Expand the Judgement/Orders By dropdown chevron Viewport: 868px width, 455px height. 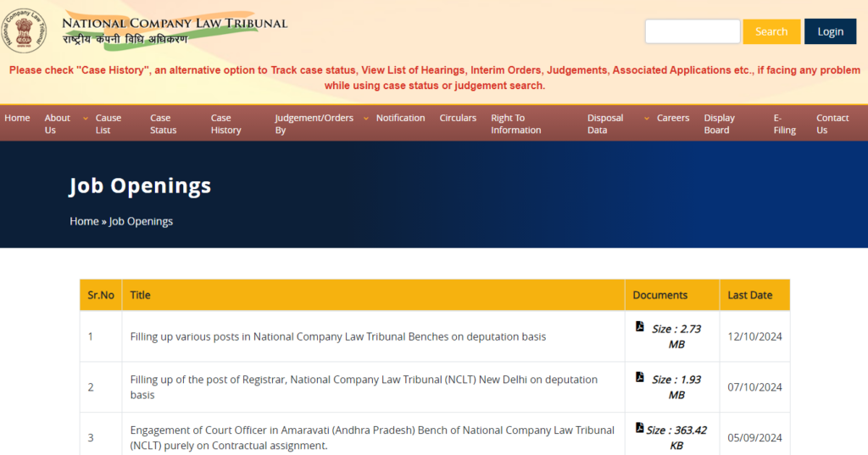[x=366, y=119]
